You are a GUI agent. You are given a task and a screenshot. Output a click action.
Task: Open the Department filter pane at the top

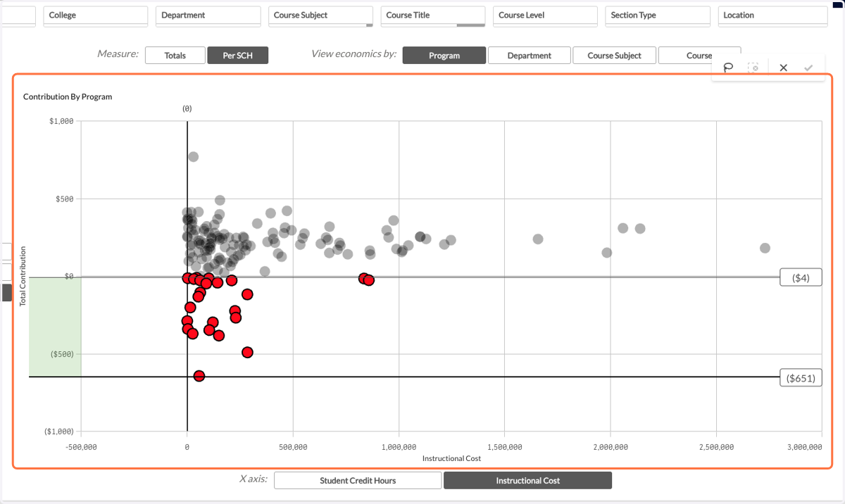208,15
